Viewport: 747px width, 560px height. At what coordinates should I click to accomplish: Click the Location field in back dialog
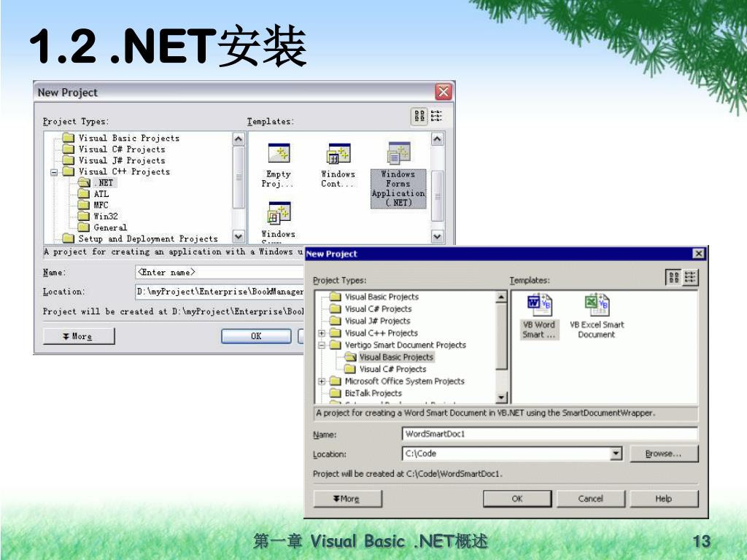tap(220, 292)
